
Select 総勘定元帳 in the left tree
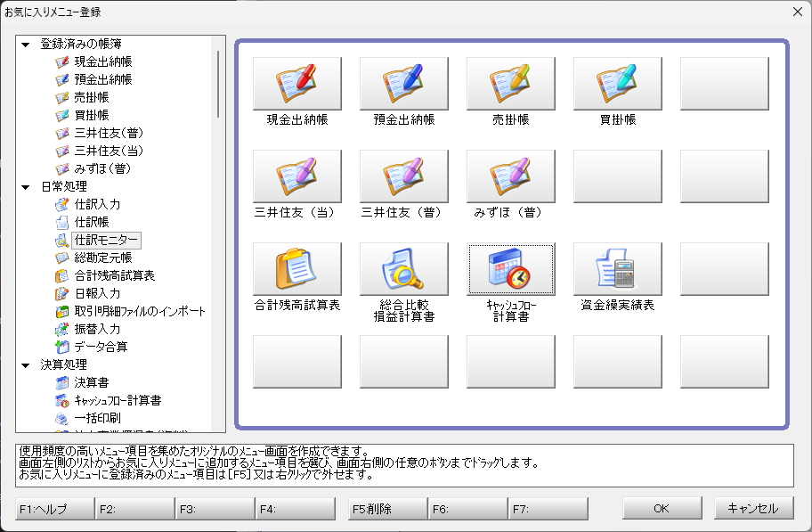[x=103, y=258]
